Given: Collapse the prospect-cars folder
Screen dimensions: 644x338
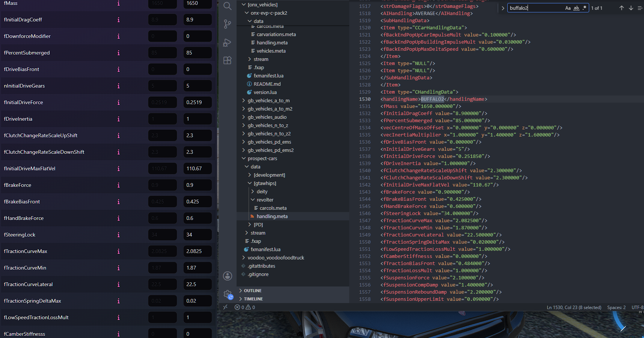Looking at the screenshot, I should (262, 158).
